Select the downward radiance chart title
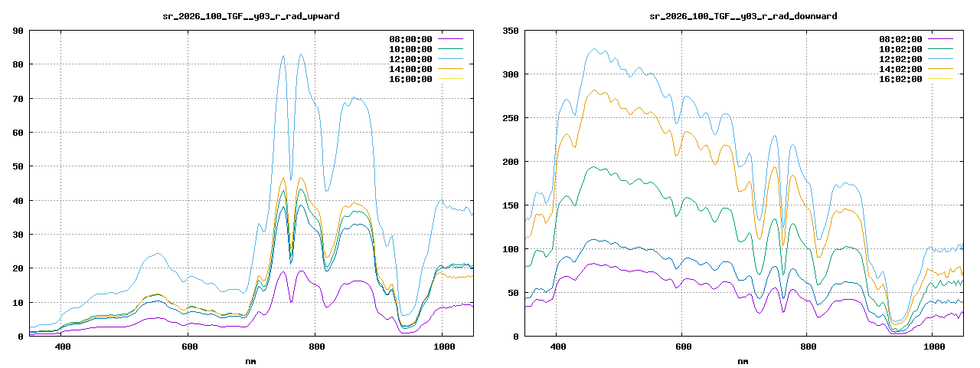 743,16
